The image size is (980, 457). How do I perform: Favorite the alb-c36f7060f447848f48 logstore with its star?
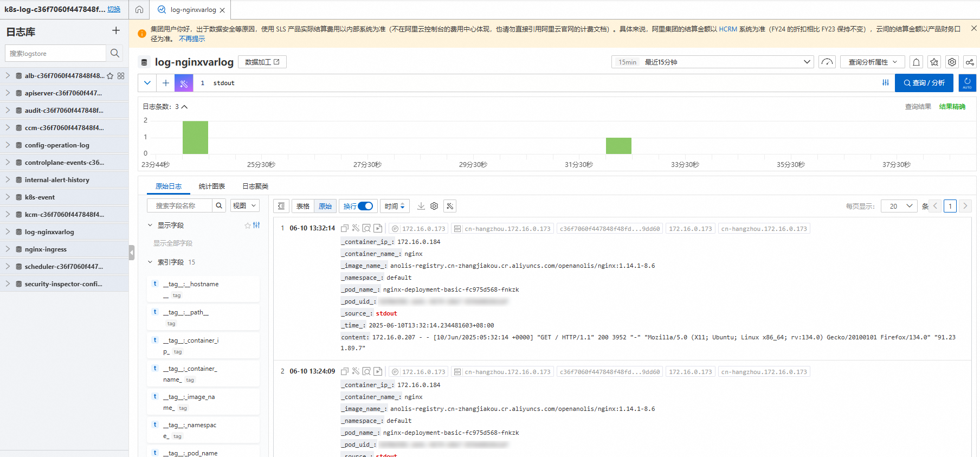tap(110, 76)
